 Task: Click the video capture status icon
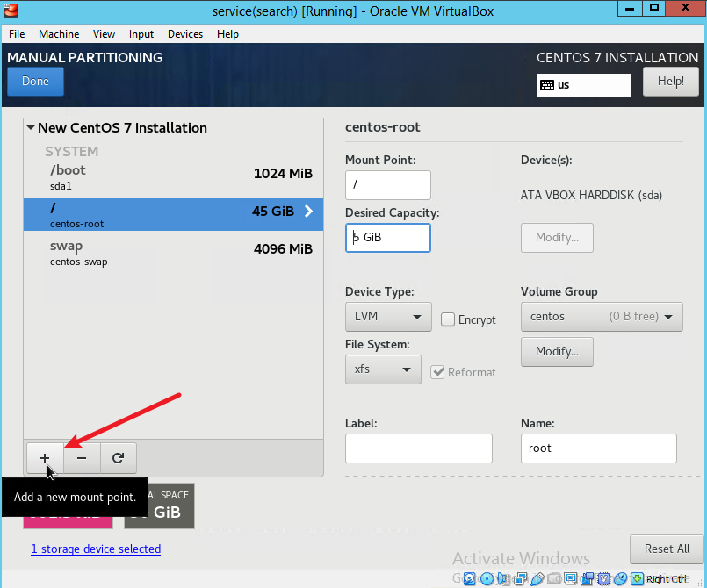click(587, 578)
